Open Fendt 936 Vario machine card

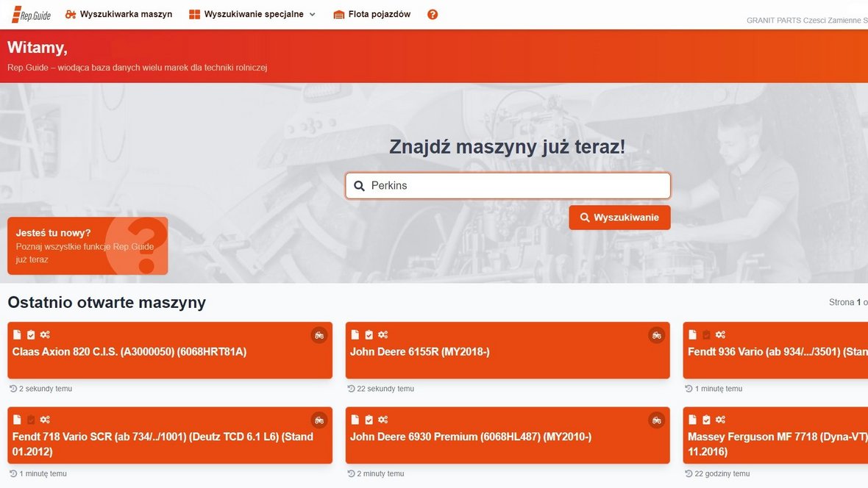(775, 351)
